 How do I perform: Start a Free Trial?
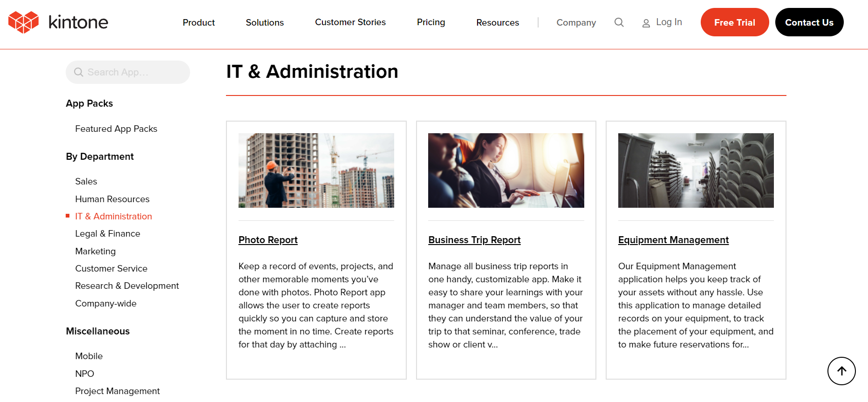point(734,22)
